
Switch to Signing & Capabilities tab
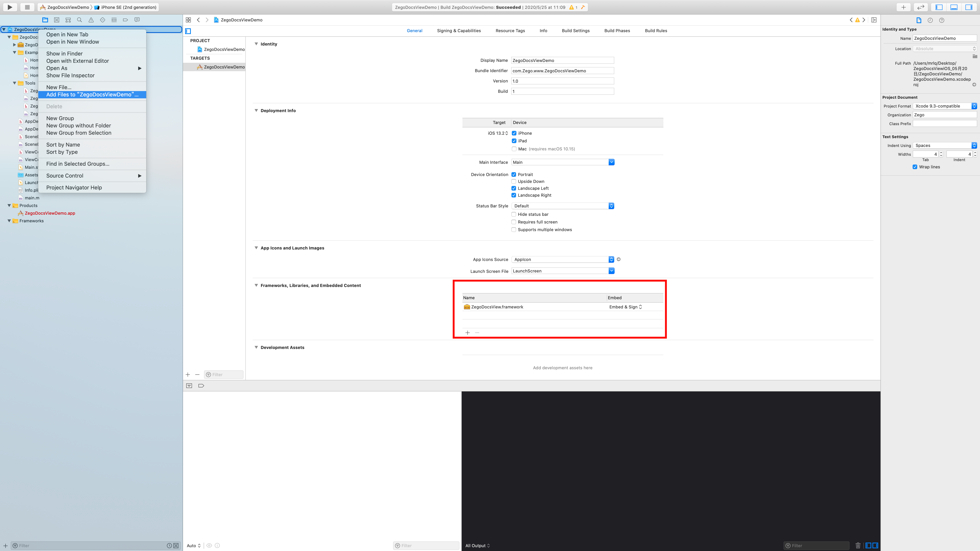pos(459,31)
